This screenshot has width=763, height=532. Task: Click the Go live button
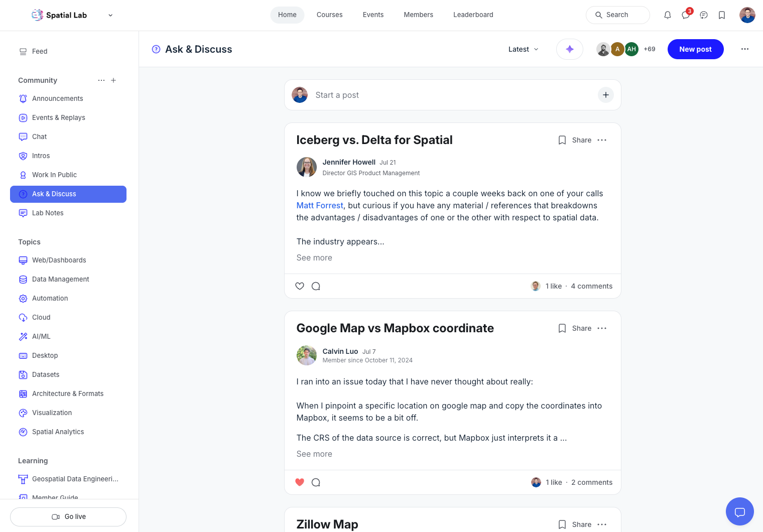pyautogui.click(x=68, y=517)
